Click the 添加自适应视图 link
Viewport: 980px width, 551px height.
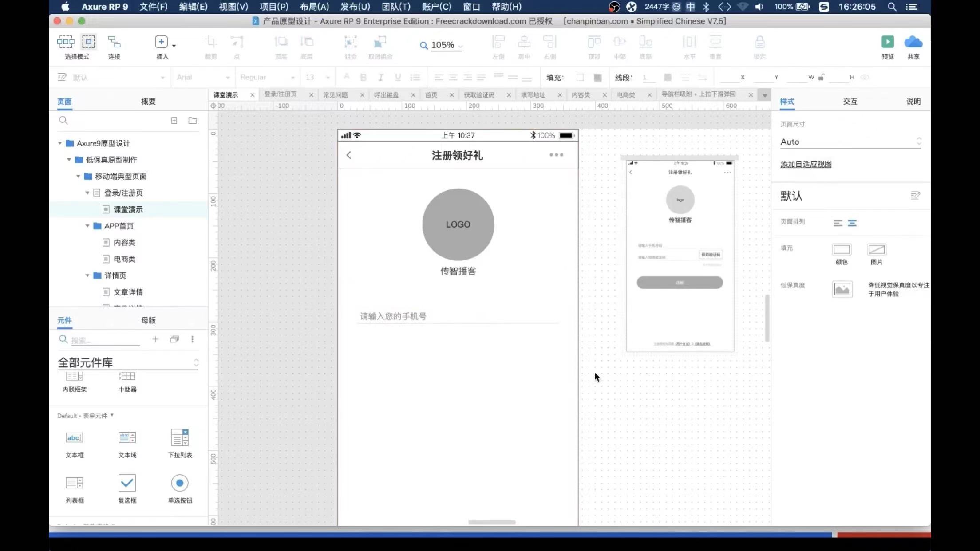[x=806, y=164]
